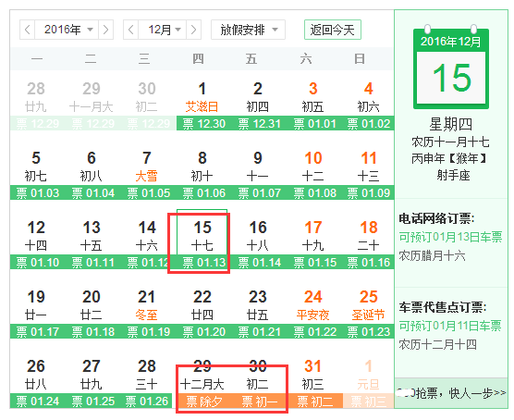
Task: Click ticket label 票 01.26
Action: (148, 401)
